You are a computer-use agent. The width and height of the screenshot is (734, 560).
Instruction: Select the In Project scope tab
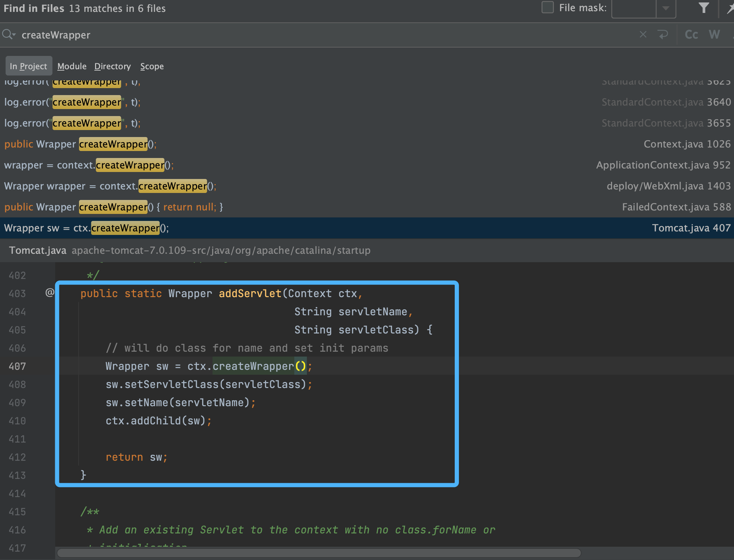[28, 66]
